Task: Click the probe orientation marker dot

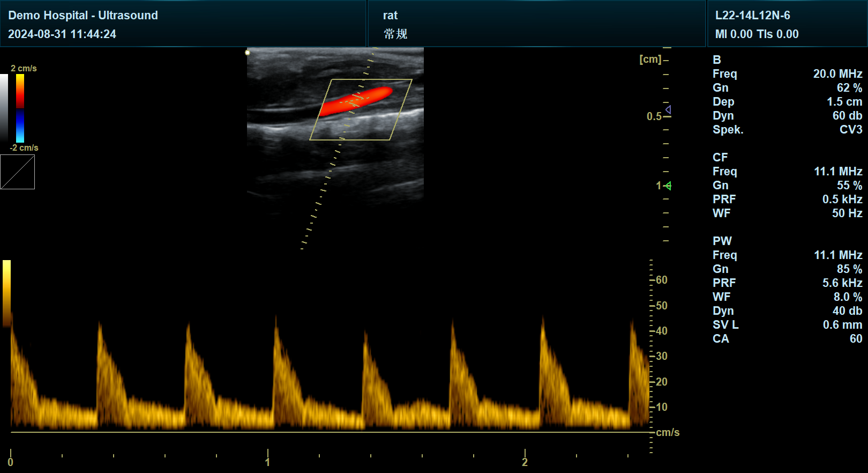Action: tap(247, 53)
